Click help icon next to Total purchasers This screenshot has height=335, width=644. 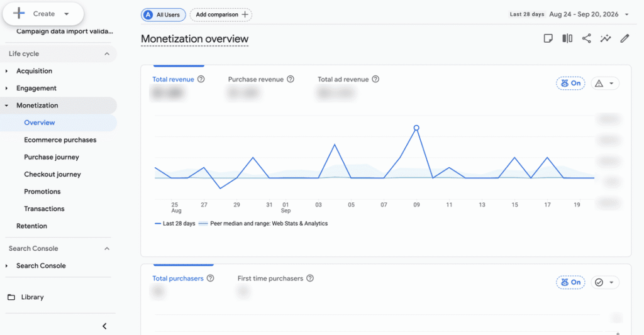coord(210,278)
